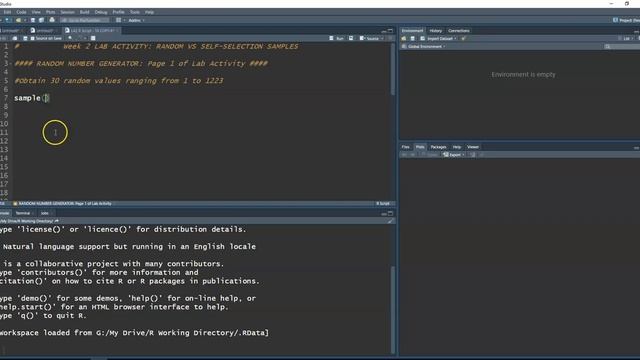Viewport: 640px width, 360px height.
Task: Open the Export dropdown in Plots
Action: point(453,155)
